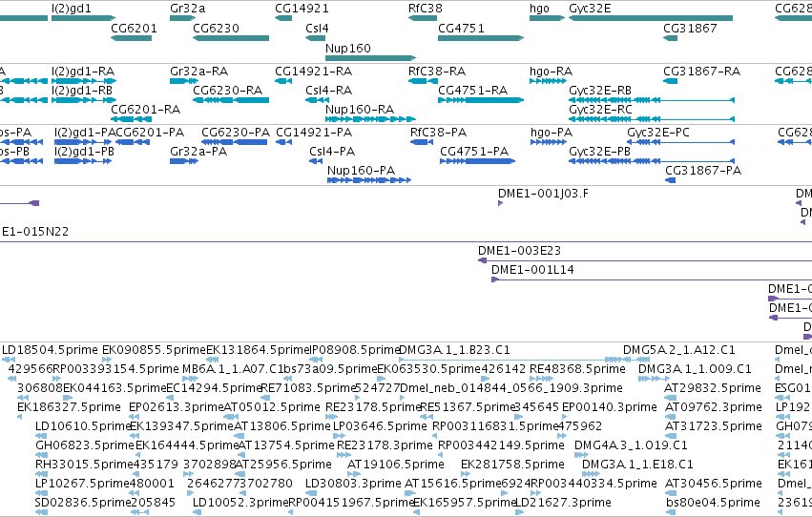The height and width of the screenshot is (517, 812).
Task: Open the RE48368.5prime EST label
Action: point(577,369)
